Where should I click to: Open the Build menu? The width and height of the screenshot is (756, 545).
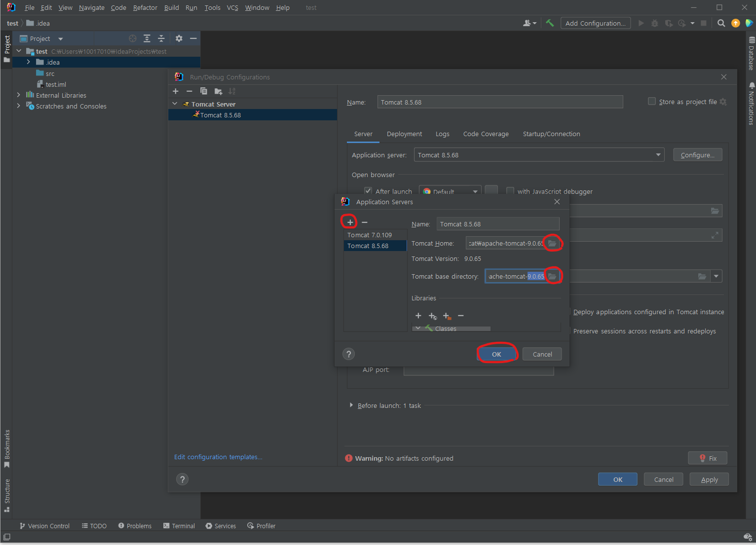pos(172,7)
